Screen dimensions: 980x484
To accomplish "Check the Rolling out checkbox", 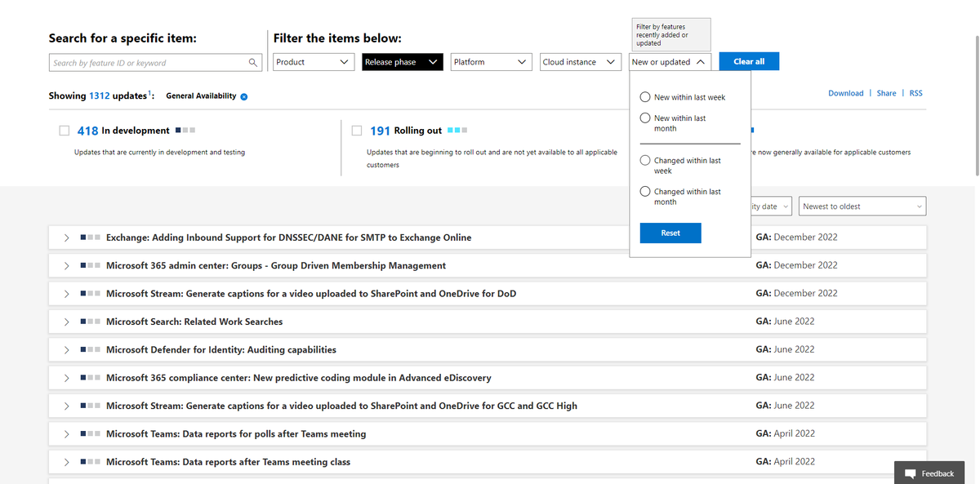I will 357,131.
